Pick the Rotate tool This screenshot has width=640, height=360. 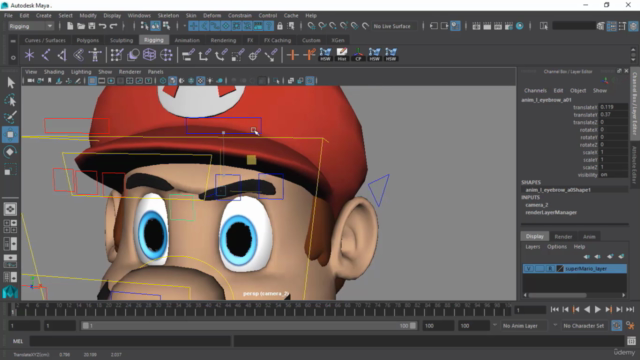coord(11,152)
